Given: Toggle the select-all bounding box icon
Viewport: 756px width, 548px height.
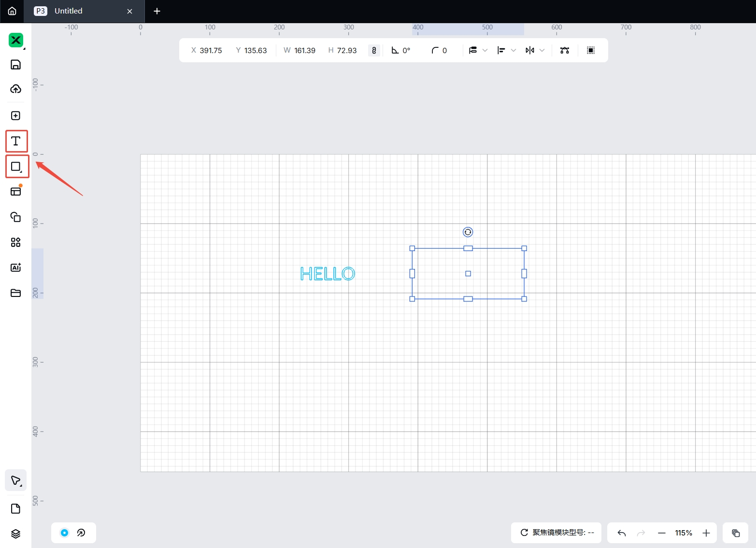Looking at the screenshot, I should pyautogui.click(x=590, y=50).
